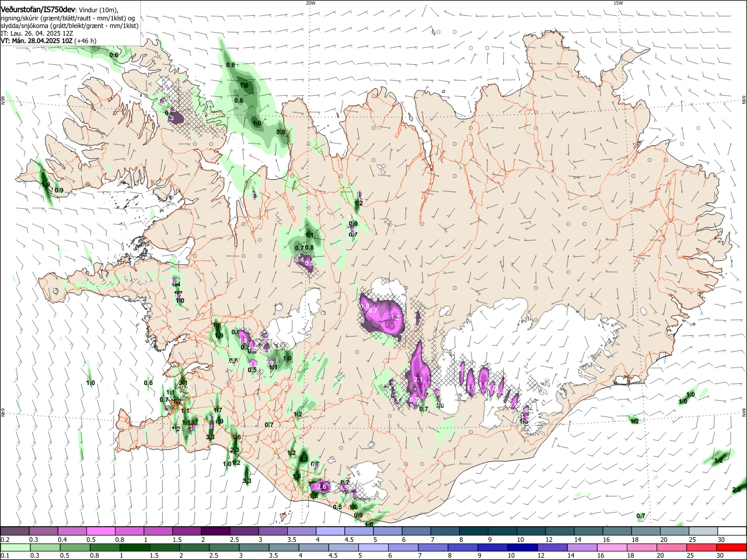Pick the bright pink snow swatch between 0.5 and 0.8

(x=100, y=531)
